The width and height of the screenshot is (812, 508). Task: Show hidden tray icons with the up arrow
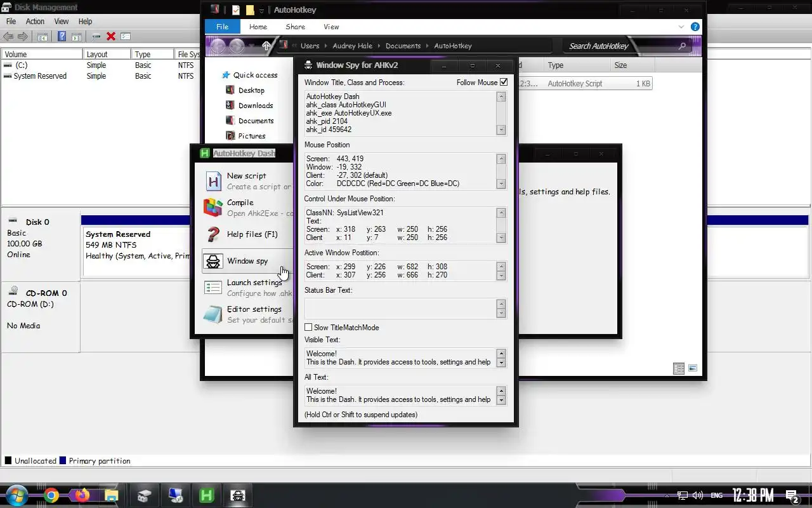pyautogui.click(x=668, y=495)
